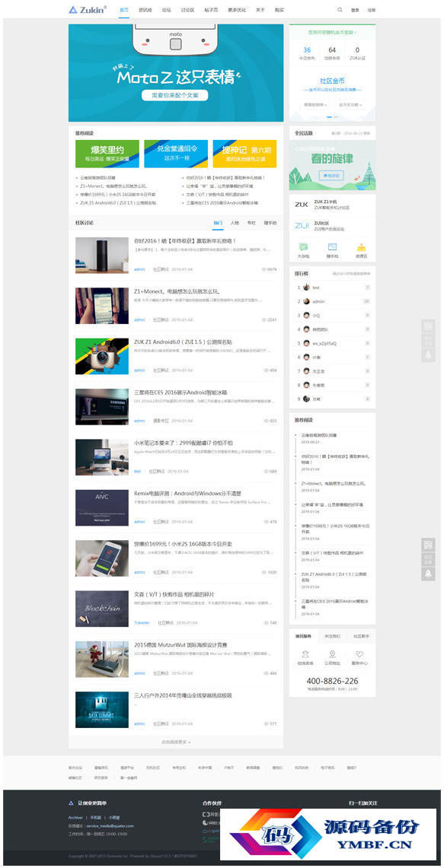This screenshot has width=444, height=868.
Task: Click the Zukin logo in header
Action: pyautogui.click(x=88, y=9)
